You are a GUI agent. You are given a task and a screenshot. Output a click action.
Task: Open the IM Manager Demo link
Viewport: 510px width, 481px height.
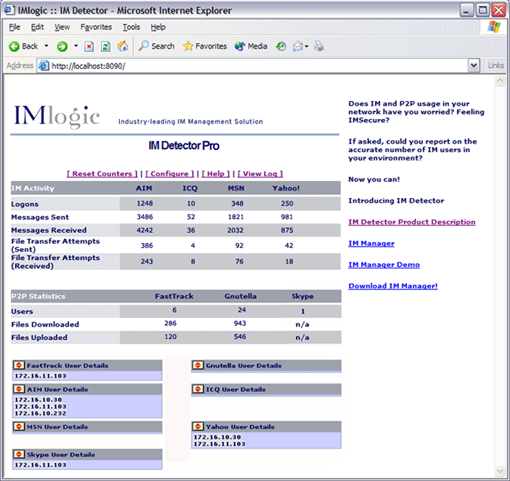384,265
